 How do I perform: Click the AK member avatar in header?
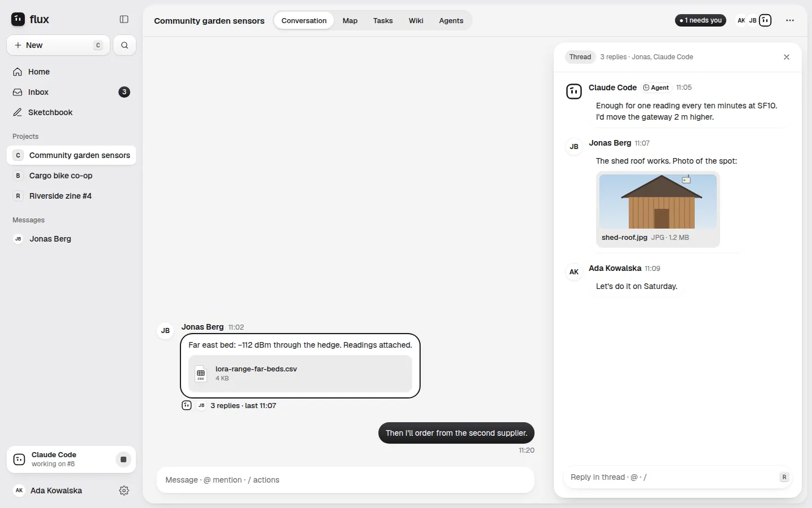tap(741, 20)
